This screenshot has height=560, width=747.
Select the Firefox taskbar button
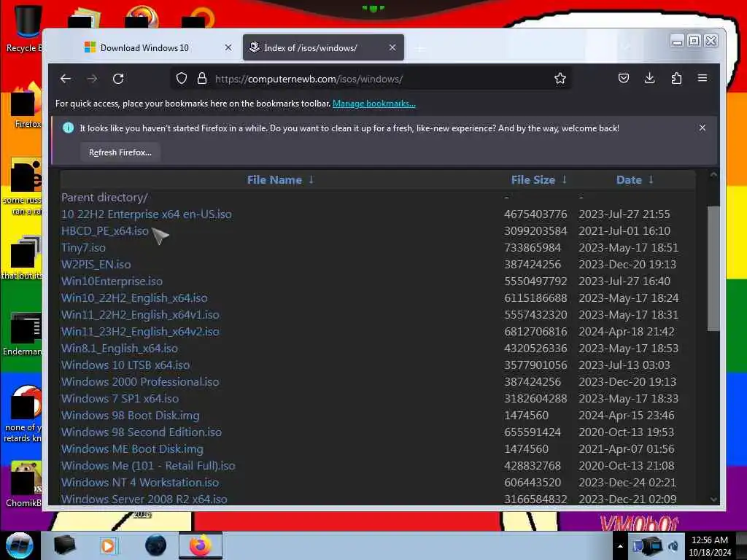click(200, 545)
